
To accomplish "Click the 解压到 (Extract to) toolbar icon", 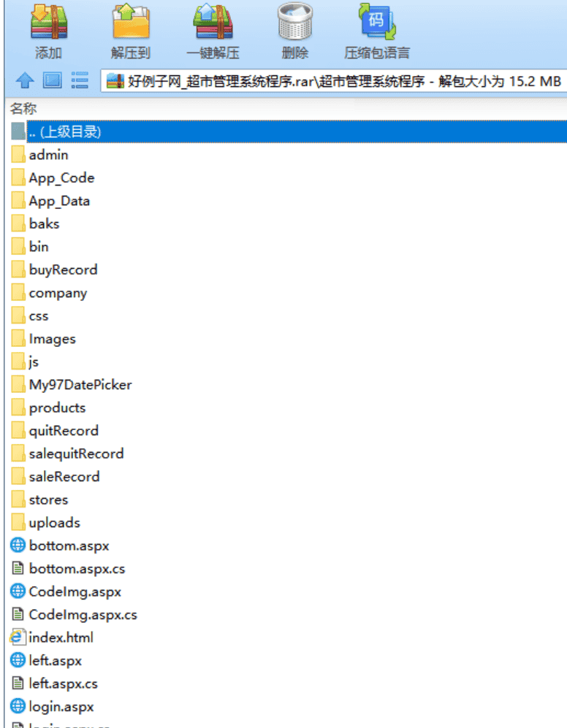I will 131,22.
